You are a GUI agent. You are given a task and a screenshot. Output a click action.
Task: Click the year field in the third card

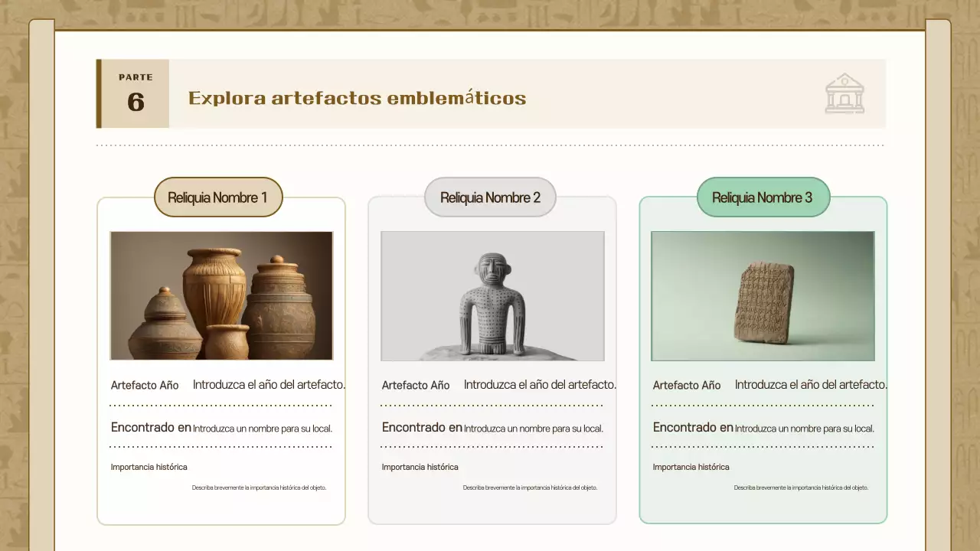811,384
